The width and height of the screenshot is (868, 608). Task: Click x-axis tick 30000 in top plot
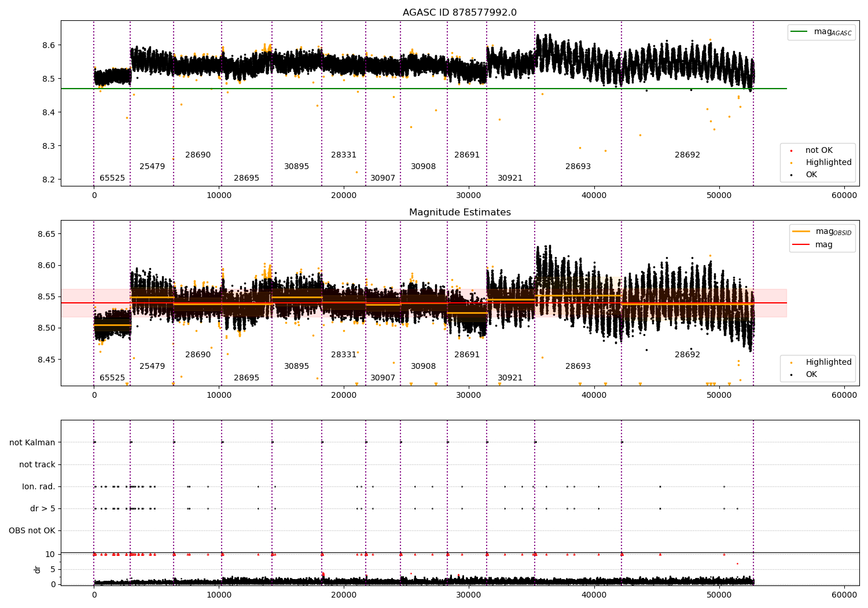(x=469, y=196)
